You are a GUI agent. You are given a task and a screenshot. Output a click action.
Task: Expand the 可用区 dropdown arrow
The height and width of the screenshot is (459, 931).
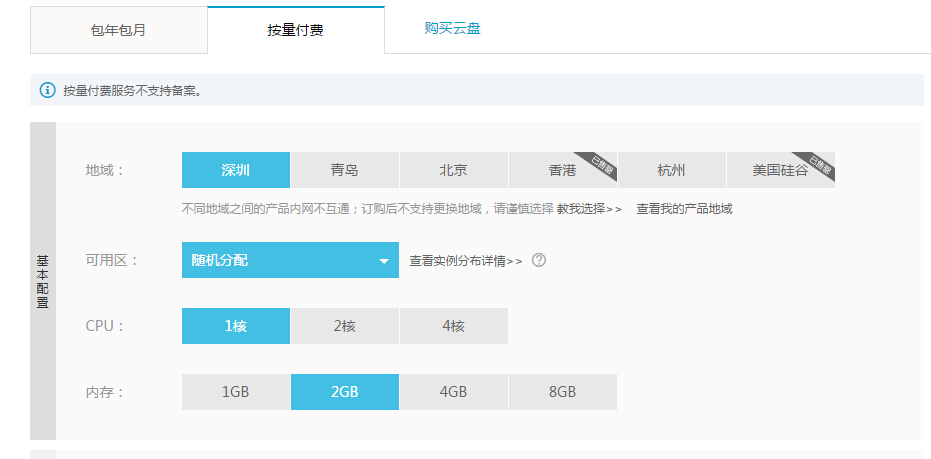point(383,262)
